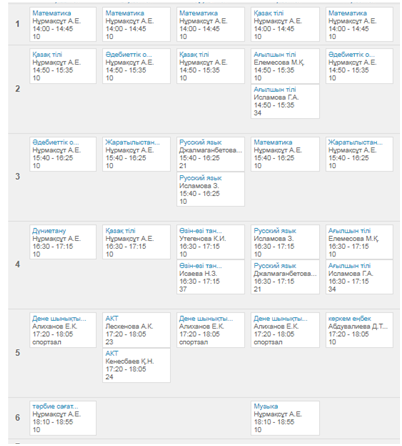This screenshot has width=402, height=446.
Task: Open Ағылшын тілі link in lesson 2, room 34
Action: click(275, 90)
